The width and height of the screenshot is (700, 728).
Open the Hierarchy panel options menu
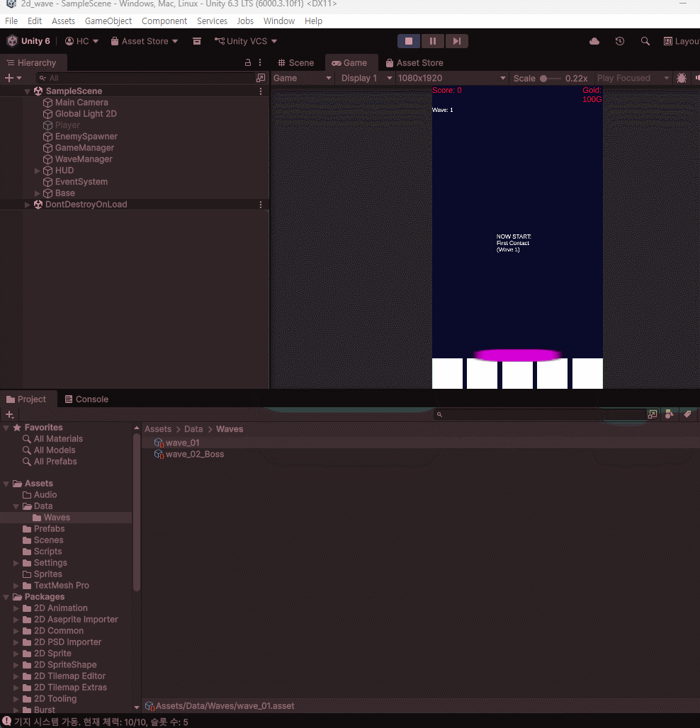[x=260, y=62]
